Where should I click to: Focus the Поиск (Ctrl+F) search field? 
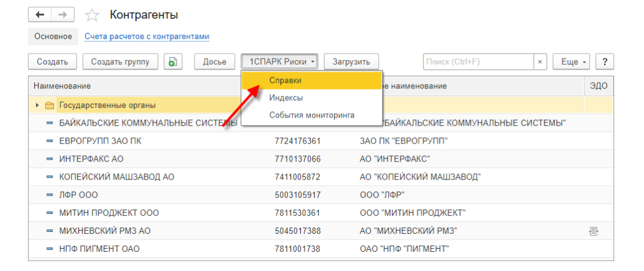(478, 62)
